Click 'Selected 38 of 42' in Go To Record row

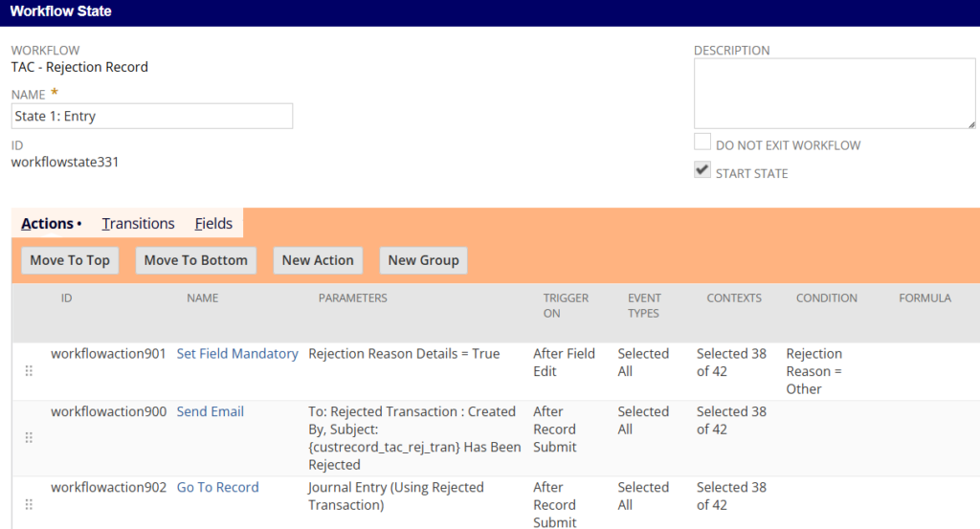pyautogui.click(x=731, y=496)
